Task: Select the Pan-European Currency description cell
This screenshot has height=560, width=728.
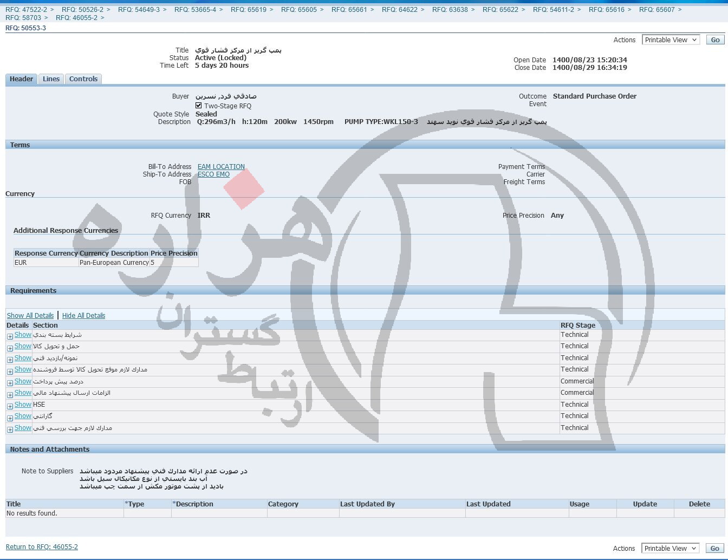Action: point(114,263)
